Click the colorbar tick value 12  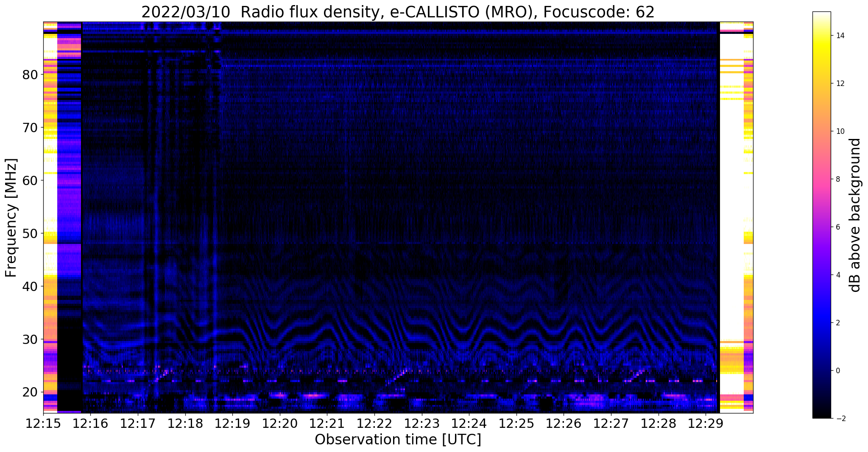pyautogui.click(x=840, y=83)
